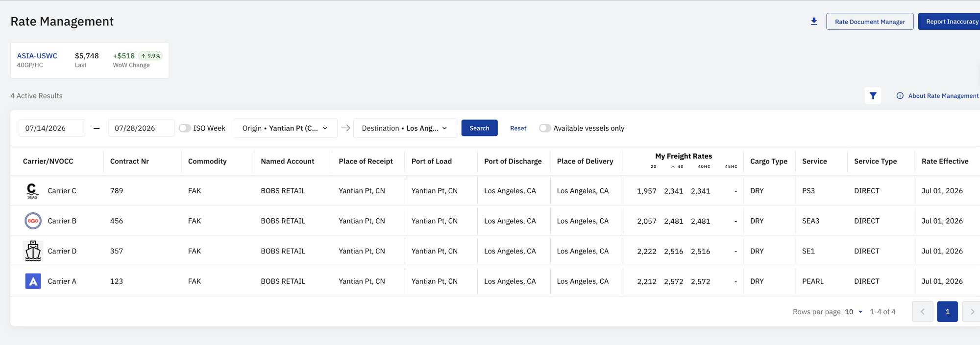
Task: Click the $5,748 Last value
Action: (x=87, y=56)
